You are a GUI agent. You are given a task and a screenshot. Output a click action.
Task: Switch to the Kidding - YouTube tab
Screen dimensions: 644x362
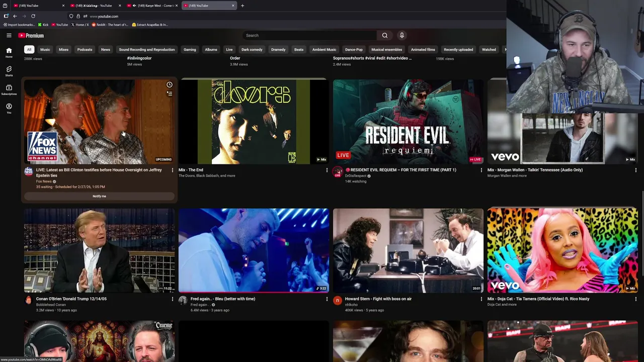click(96, 6)
